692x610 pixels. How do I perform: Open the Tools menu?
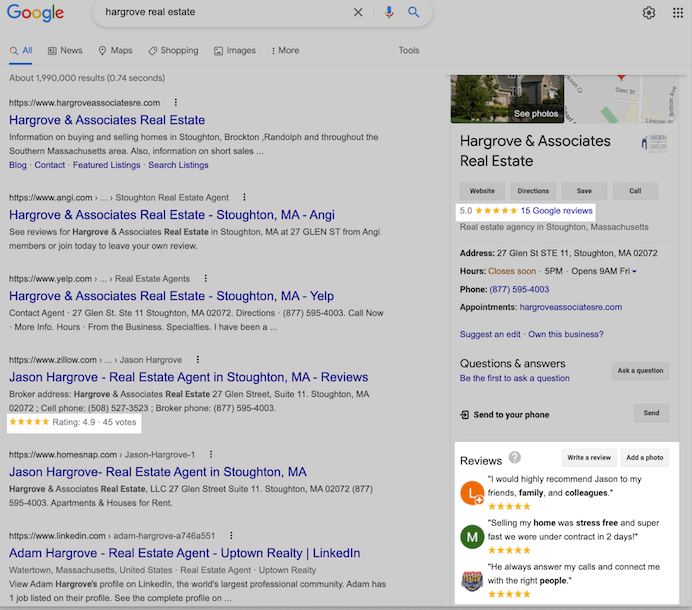[x=409, y=50]
